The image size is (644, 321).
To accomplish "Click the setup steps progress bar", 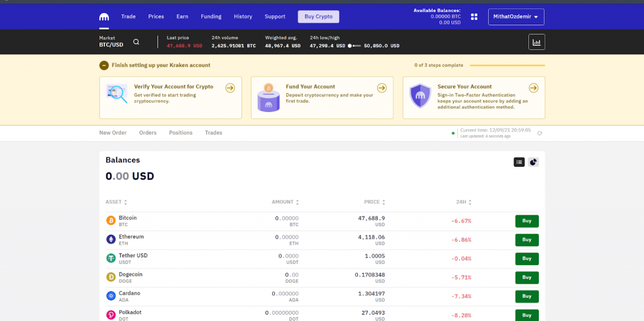I will [508, 65].
